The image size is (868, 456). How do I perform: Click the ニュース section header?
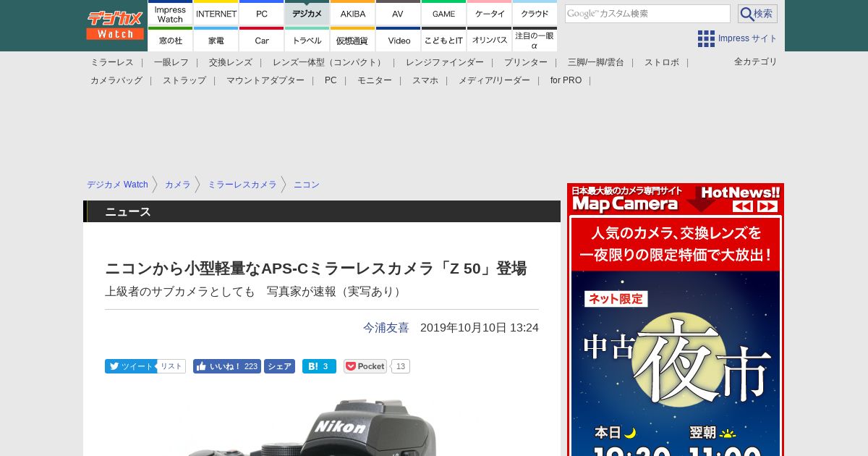[322, 211]
